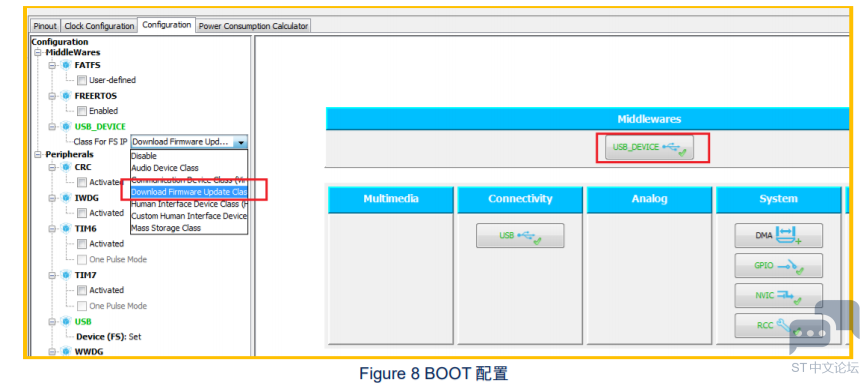Image resolution: width=868 pixels, height=383 pixels.
Task: Open the Power Consumption Calculator tab
Action: point(253,26)
